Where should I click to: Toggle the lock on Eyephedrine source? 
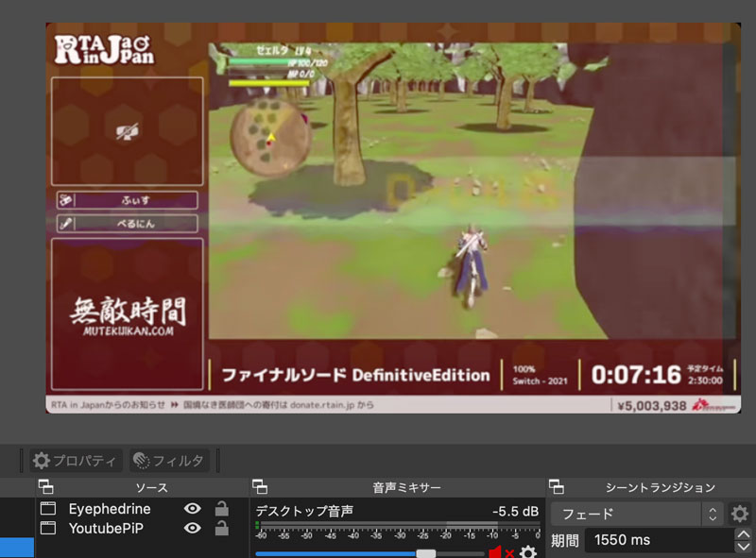pos(221,509)
